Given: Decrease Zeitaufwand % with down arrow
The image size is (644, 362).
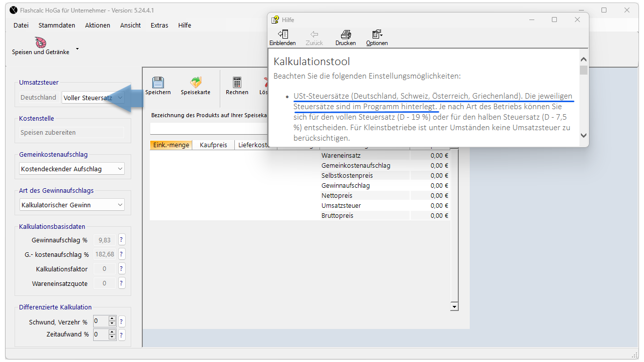Looking at the screenshot, I should tap(112, 337).
